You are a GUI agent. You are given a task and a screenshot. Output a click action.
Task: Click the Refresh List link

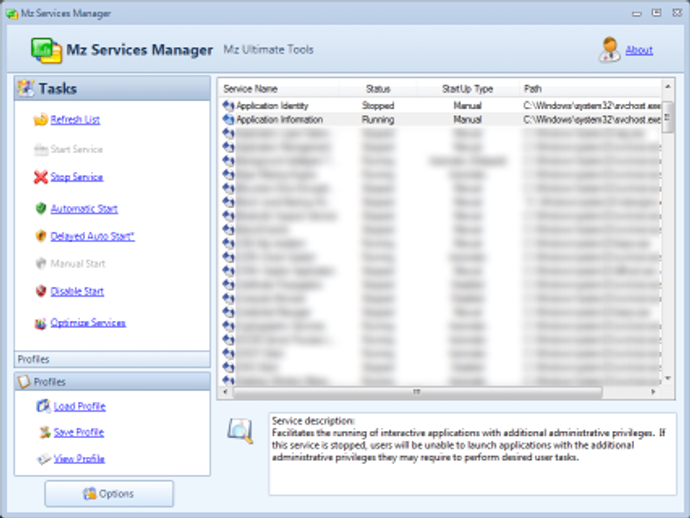point(75,120)
